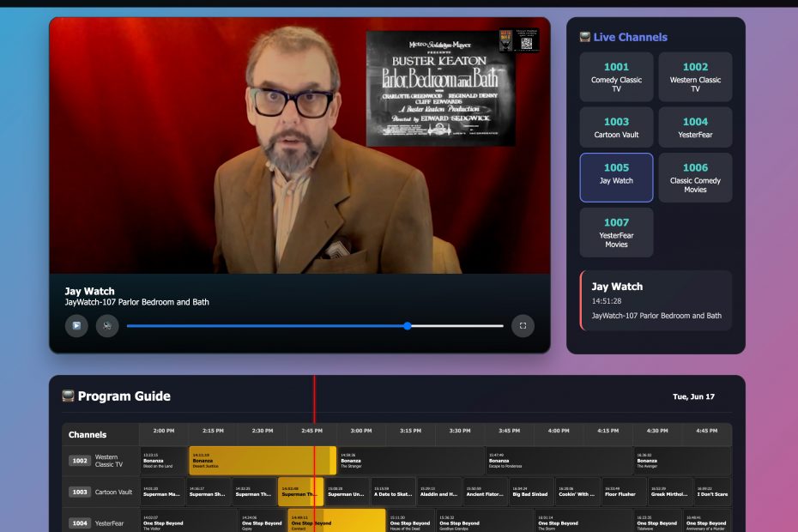
Task: Select channel 1006 Classic Comedy Movies
Action: pyautogui.click(x=695, y=178)
